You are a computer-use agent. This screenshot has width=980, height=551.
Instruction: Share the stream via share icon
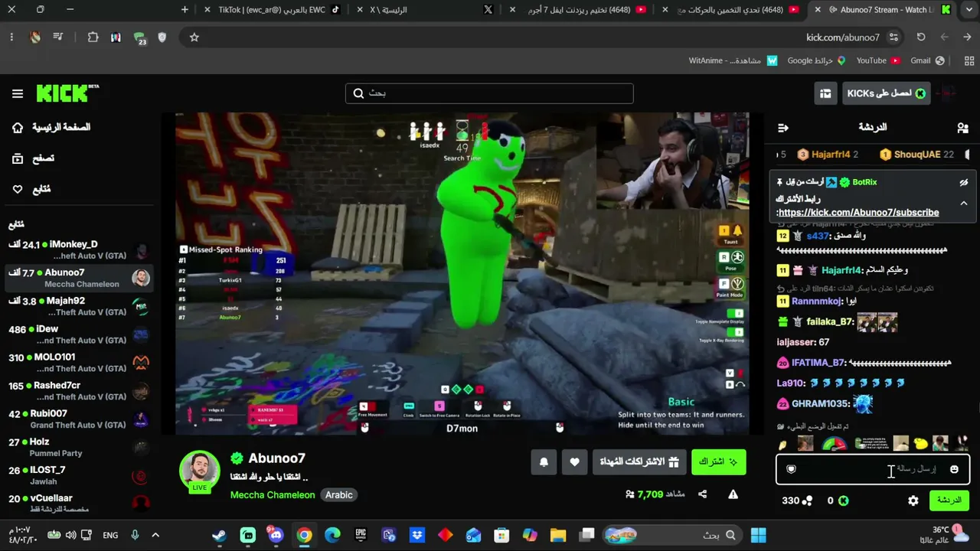(702, 494)
